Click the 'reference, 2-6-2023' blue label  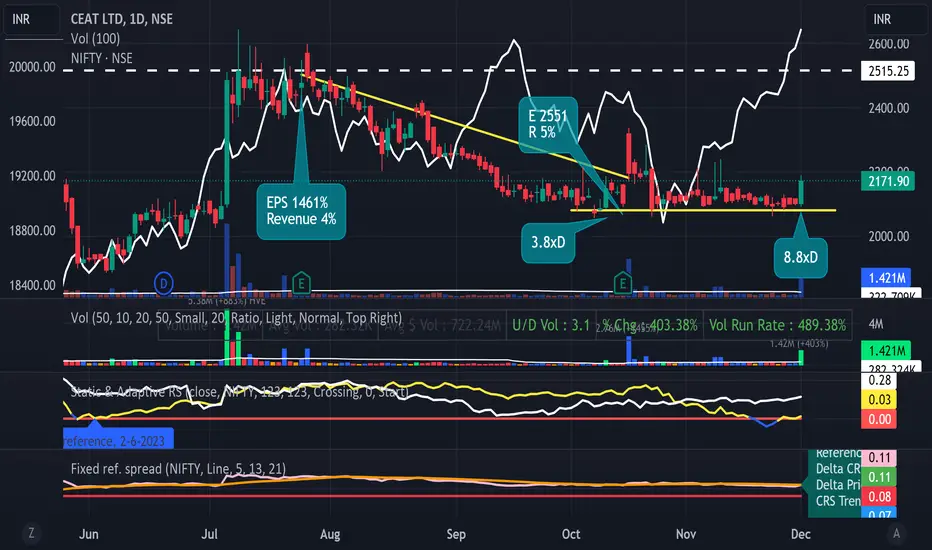pos(118,441)
